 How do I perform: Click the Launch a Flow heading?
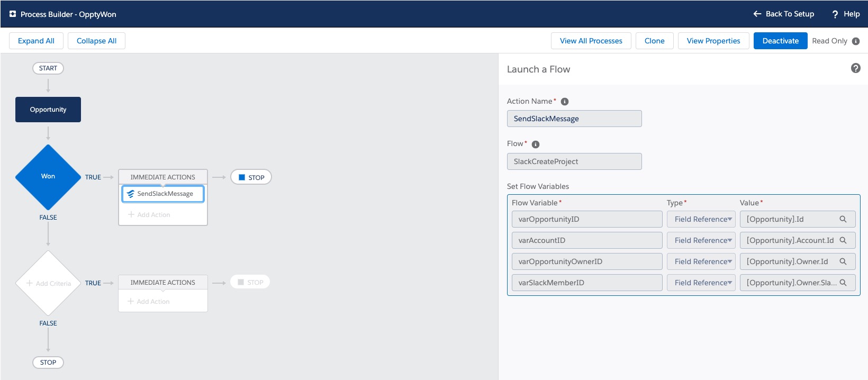tap(538, 69)
